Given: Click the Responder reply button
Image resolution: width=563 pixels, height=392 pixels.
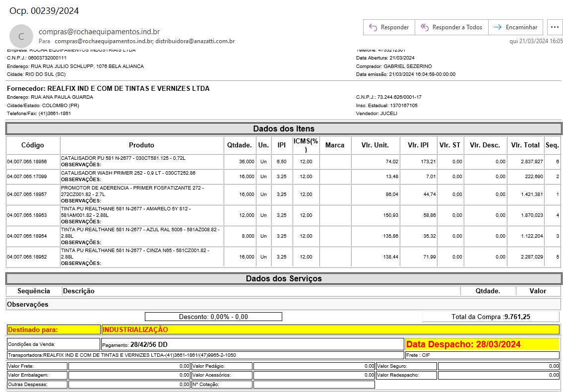Looking at the screenshot, I should (x=389, y=27).
